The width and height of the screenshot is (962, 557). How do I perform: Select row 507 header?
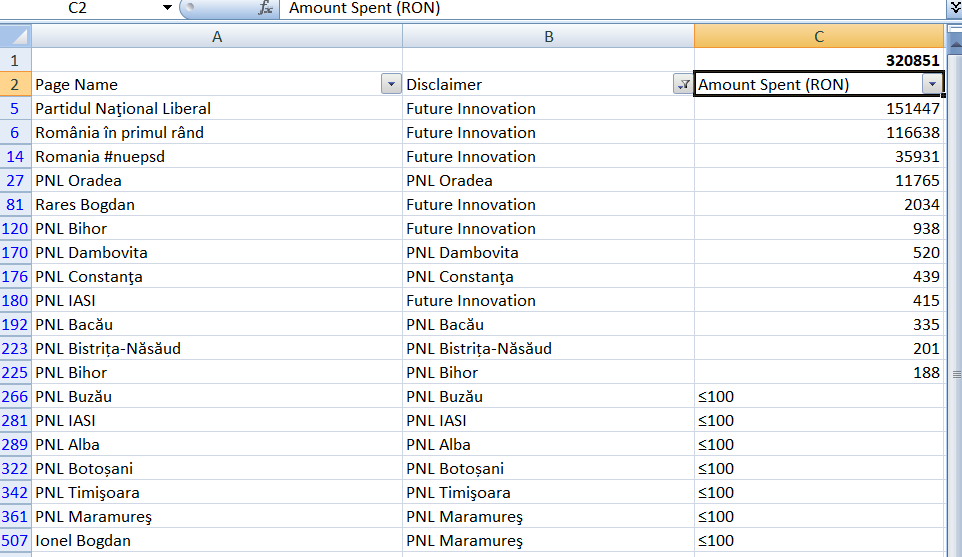15,540
